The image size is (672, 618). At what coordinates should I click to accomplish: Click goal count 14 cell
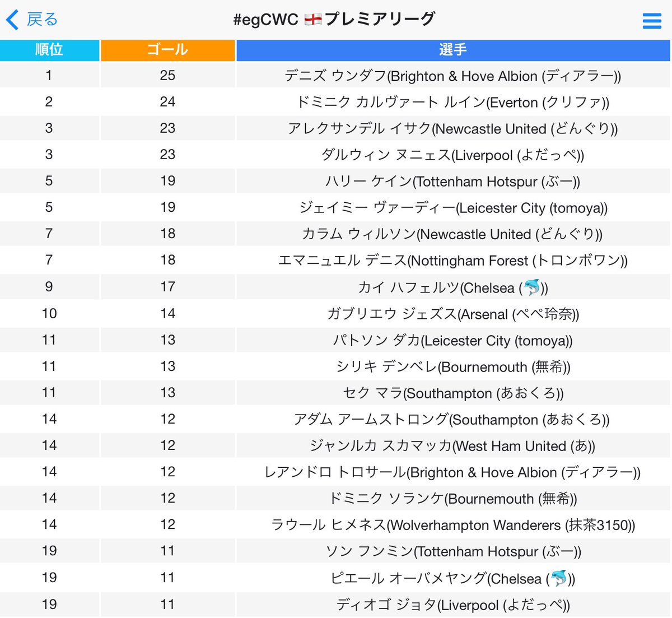click(x=167, y=313)
